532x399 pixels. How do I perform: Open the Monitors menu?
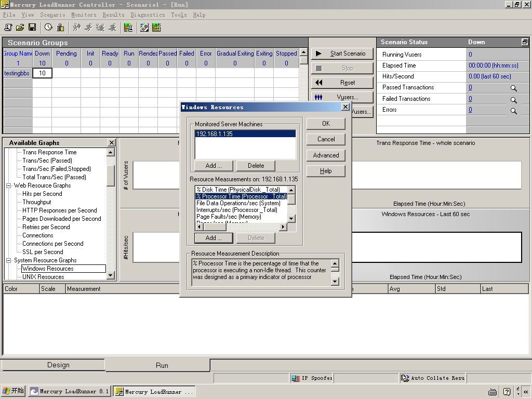[84, 15]
